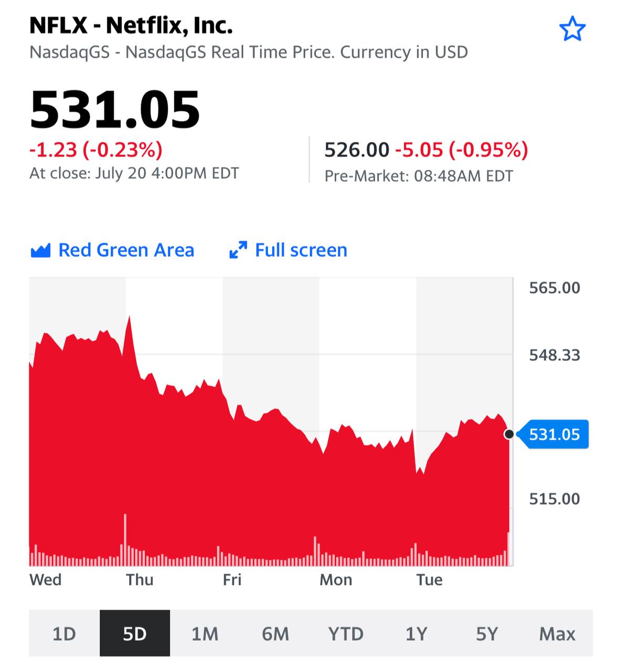The height and width of the screenshot is (672, 622).
Task: Click the Full screen expand arrows icon
Action: pos(238,250)
